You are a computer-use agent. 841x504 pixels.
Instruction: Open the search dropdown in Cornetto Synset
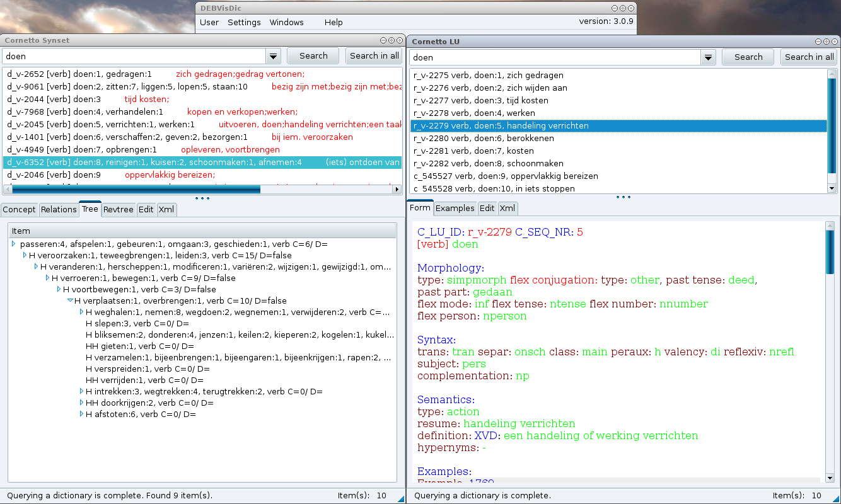273,56
